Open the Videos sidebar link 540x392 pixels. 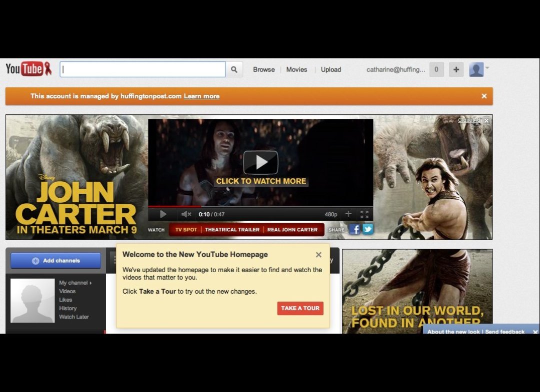[x=67, y=291]
